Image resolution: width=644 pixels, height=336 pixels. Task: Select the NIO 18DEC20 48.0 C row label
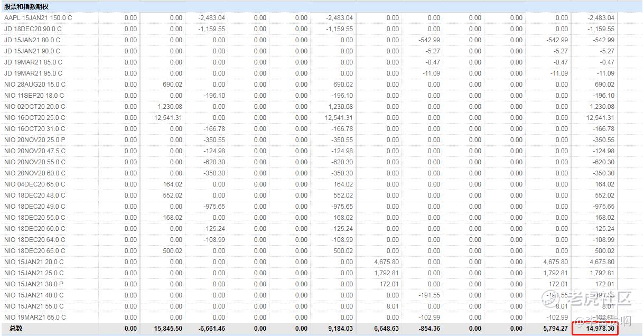pos(35,195)
